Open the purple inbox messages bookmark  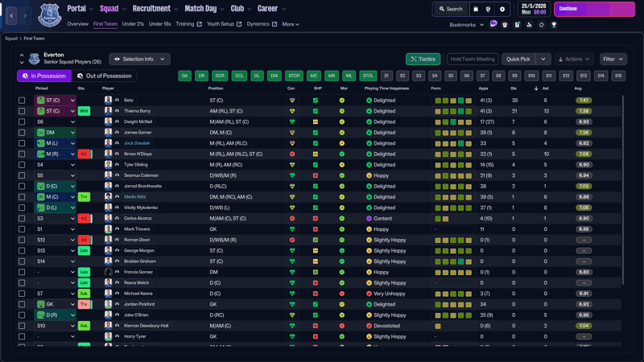tap(493, 24)
